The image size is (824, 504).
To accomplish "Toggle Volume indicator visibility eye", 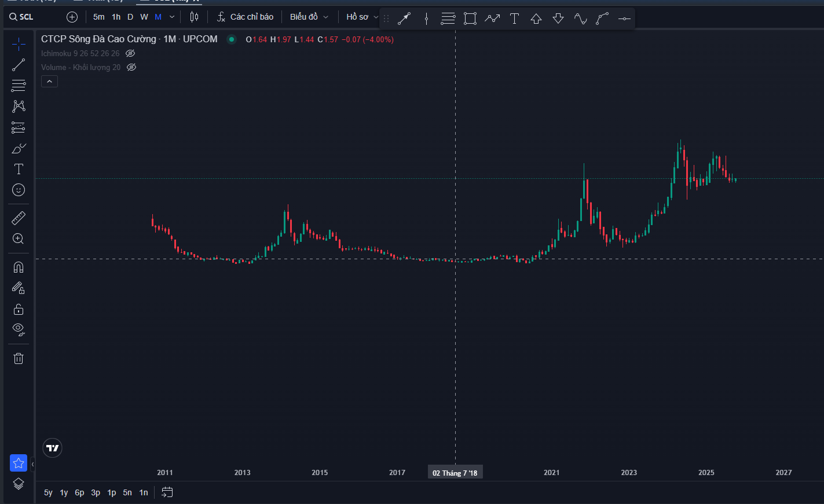I will coord(131,67).
